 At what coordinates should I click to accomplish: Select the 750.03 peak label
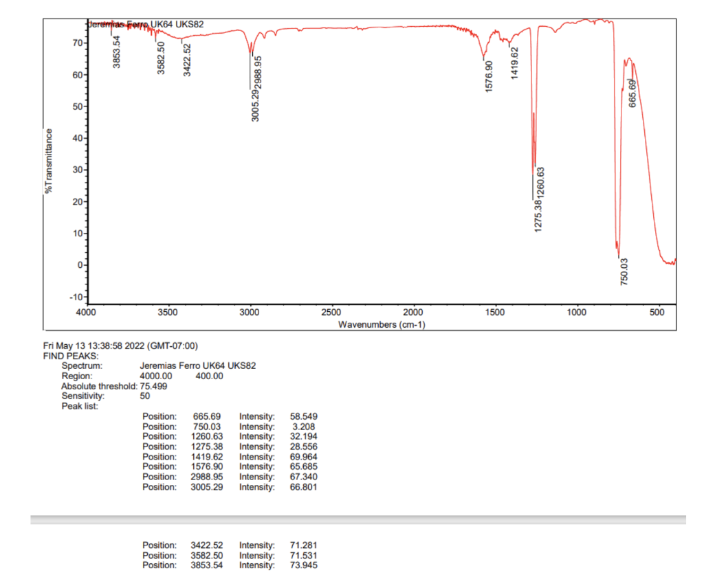coord(624,272)
